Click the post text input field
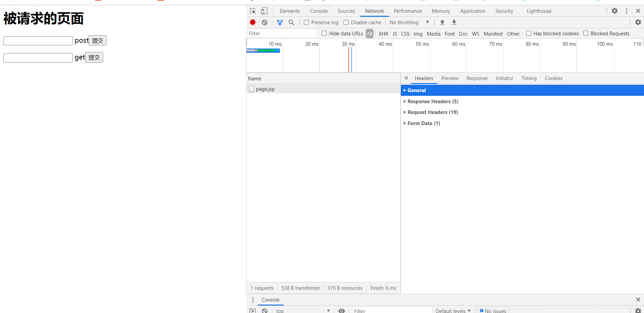The width and height of the screenshot is (644, 313). pyautogui.click(x=38, y=41)
